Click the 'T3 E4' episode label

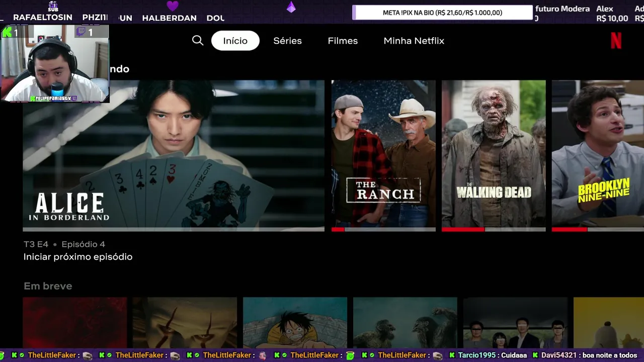[x=36, y=244]
